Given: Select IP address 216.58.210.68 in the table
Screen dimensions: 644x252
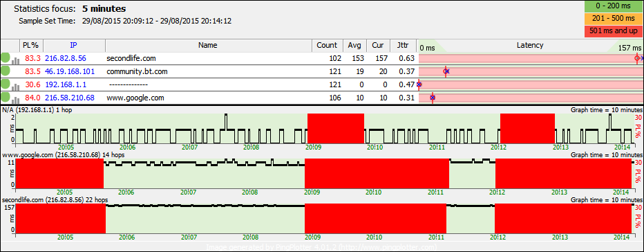Looking at the screenshot, I should click(x=69, y=98).
